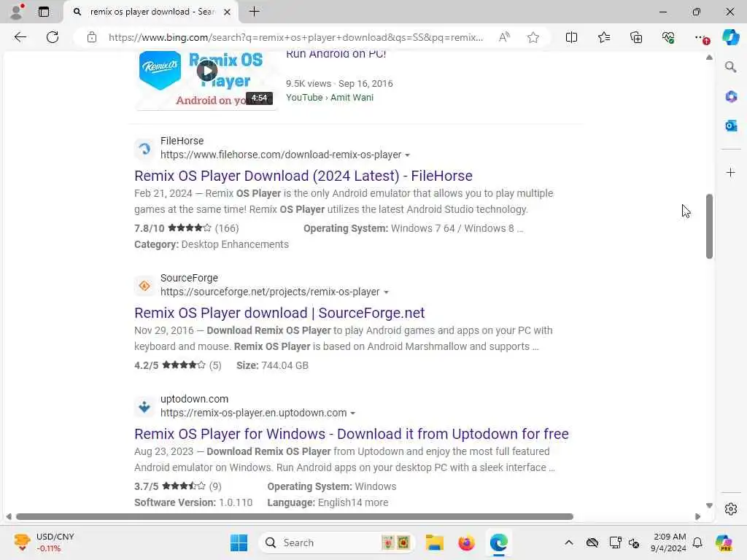Play the Remix OS Player video
747x560 pixels.
tap(206, 71)
